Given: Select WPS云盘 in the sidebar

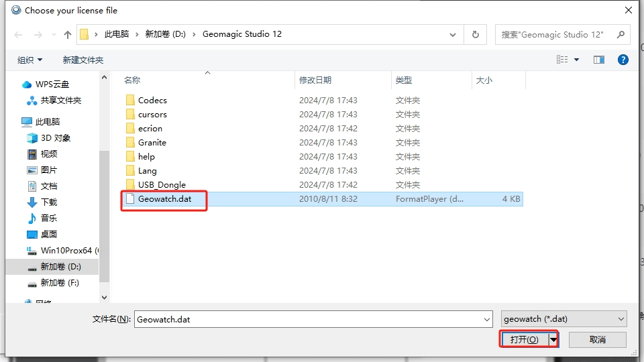Looking at the screenshot, I should click(46, 84).
